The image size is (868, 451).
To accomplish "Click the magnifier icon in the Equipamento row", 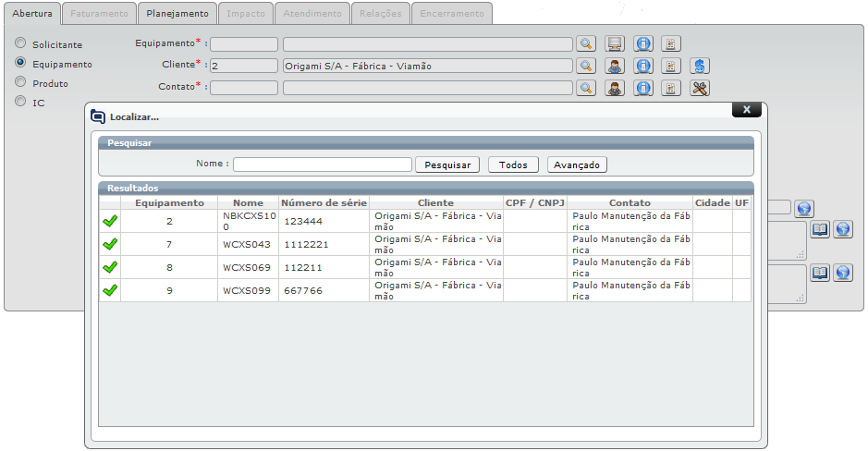I will pos(585,43).
